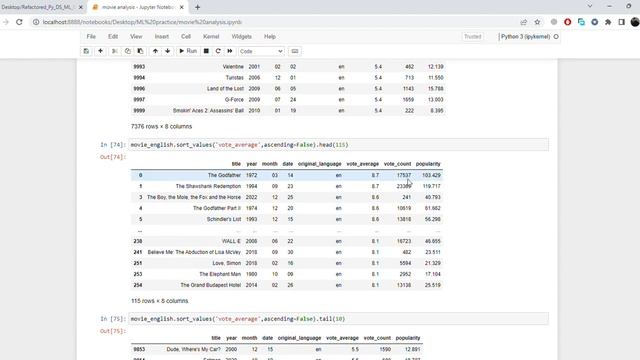Click Love, Simon title cell

point(227,263)
